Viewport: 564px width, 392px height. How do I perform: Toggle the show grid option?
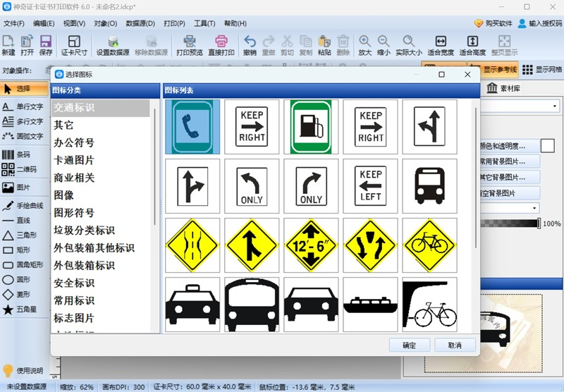coord(542,70)
